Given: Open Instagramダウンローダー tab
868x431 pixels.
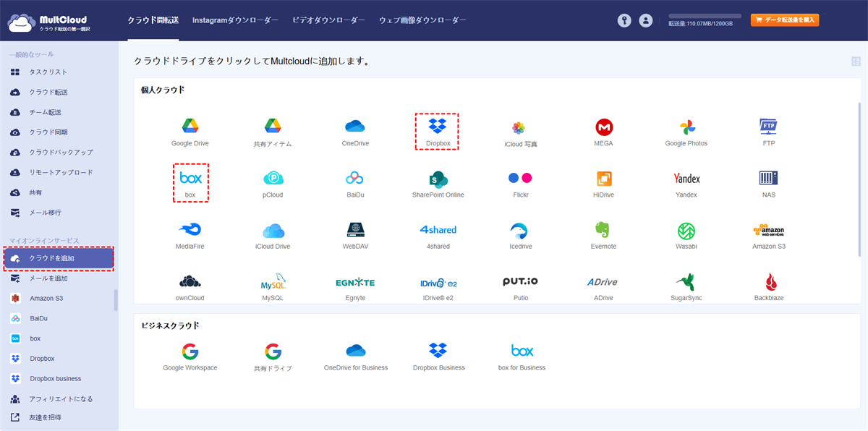Looking at the screenshot, I should click(235, 20).
